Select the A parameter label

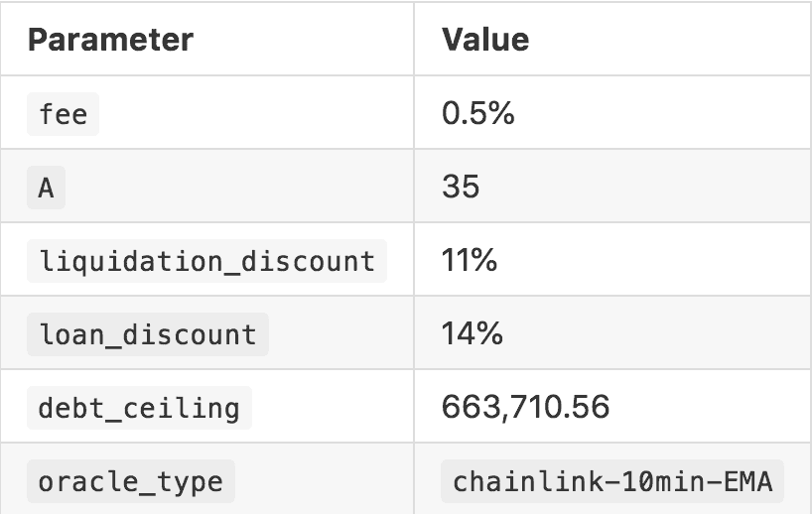point(46,188)
